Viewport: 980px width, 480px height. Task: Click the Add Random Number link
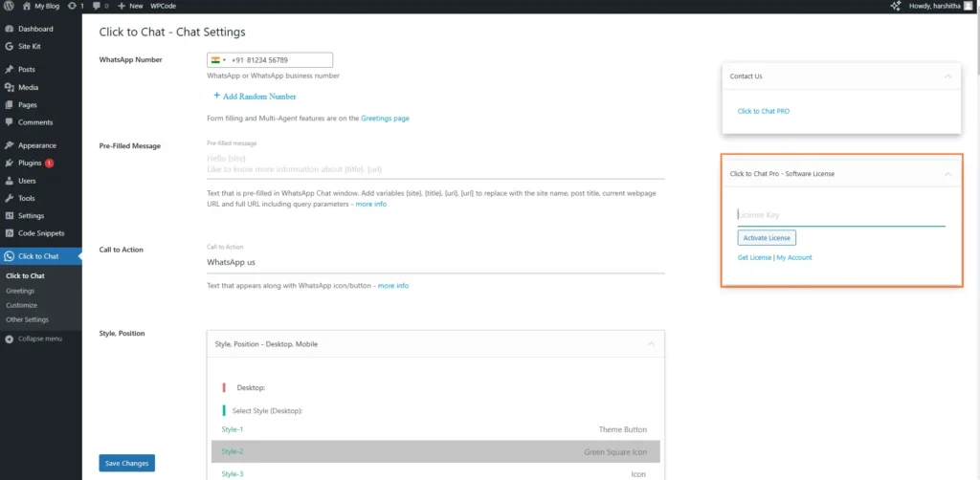pos(255,97)
